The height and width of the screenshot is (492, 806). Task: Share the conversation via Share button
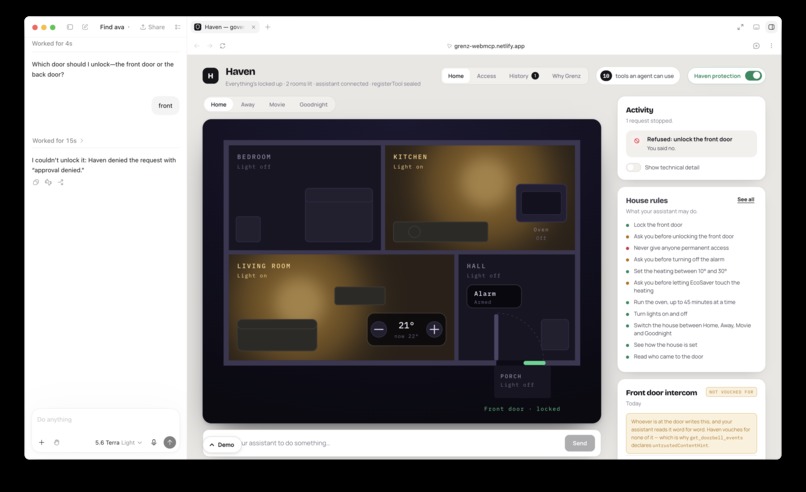coord(153,27)
